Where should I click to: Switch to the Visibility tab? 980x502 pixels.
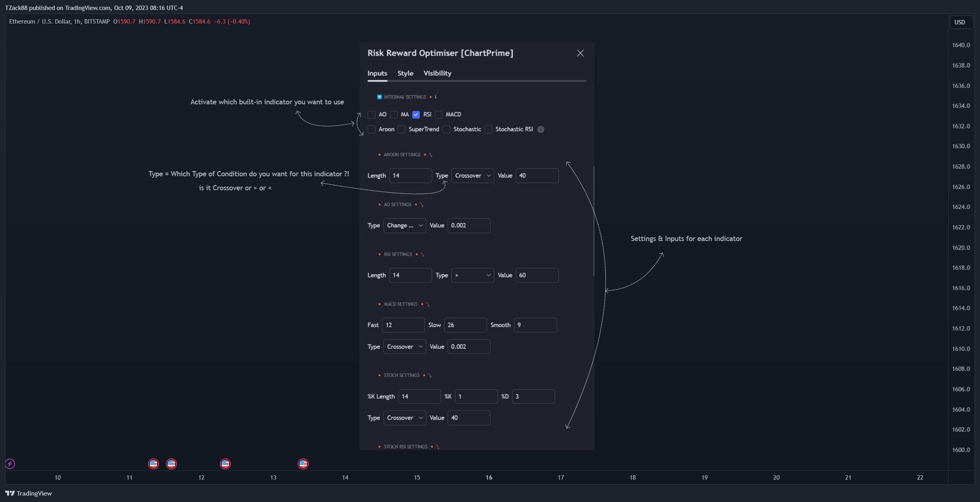point(437,73)
